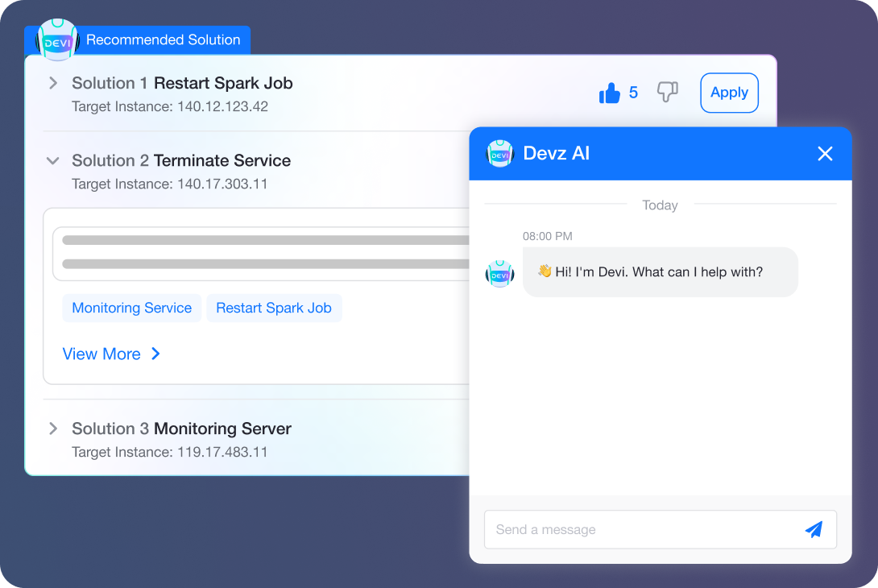This screenshot has width=878, height=588.
Task: Click Devi's avatar next to the greeting message
Action: click(x=500, y=273)
